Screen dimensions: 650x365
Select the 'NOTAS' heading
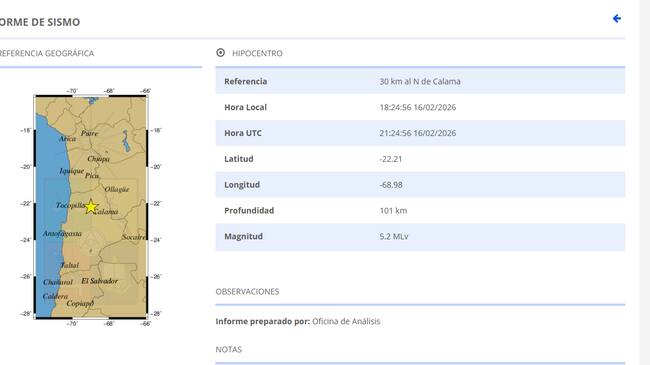click(x=228, y=350)
